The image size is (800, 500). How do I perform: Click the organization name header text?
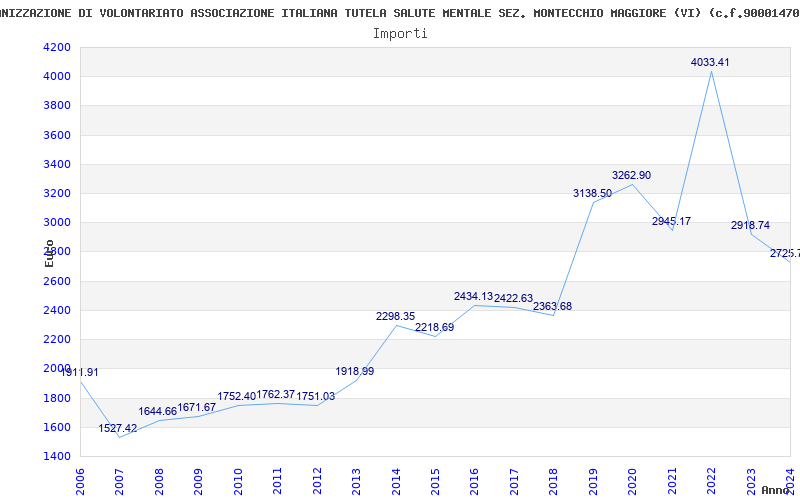point(400,13)
